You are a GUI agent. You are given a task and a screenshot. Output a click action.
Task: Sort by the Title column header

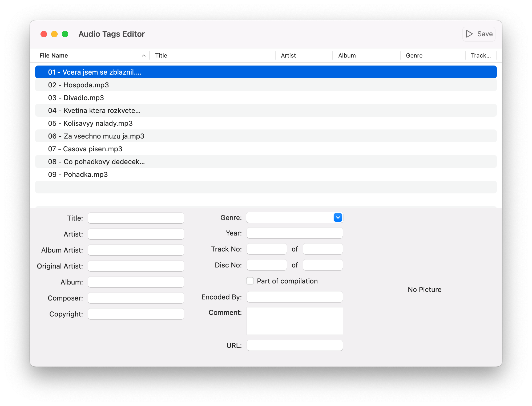161,55
